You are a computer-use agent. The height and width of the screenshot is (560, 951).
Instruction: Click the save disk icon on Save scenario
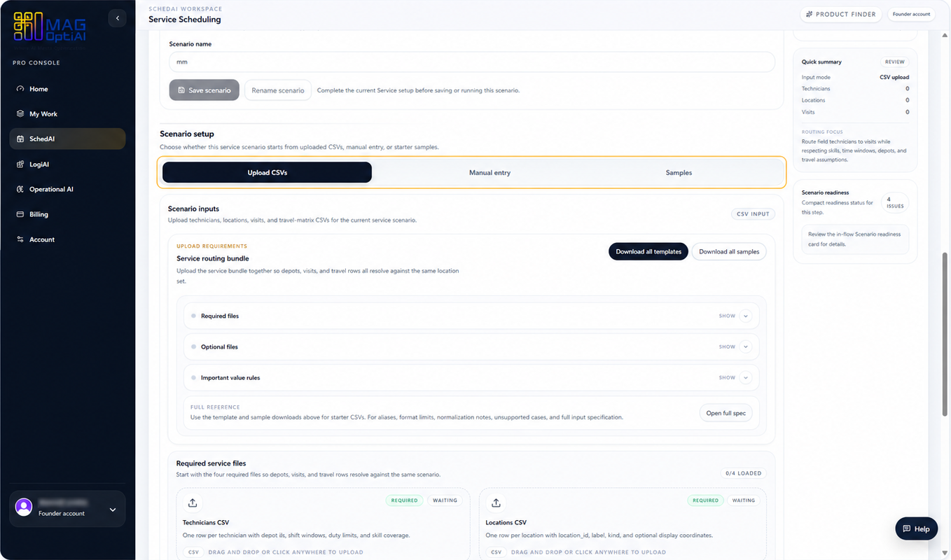(x=181, y=90)
